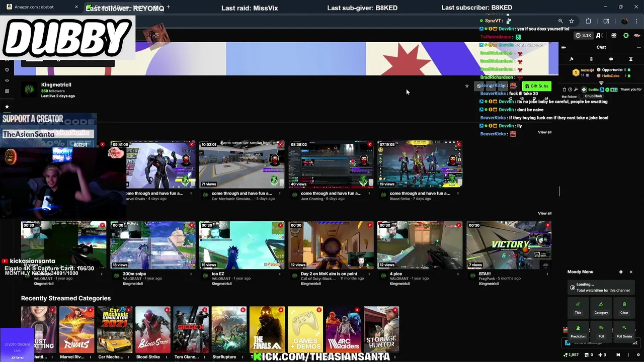The image size is (644, 362).
Task: Click the Clear chat button in Moody Menu
Action: pyautogui.click(x=624, y=308)
